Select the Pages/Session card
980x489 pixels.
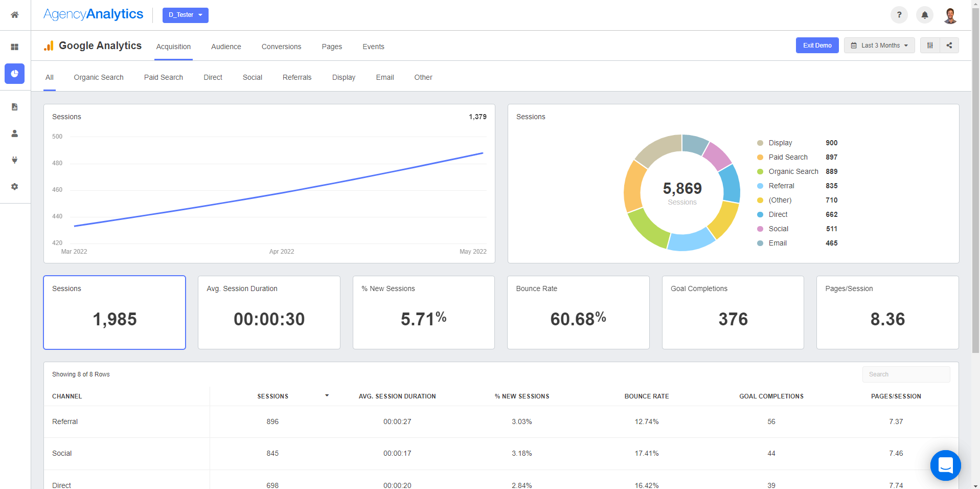point(887,313)
